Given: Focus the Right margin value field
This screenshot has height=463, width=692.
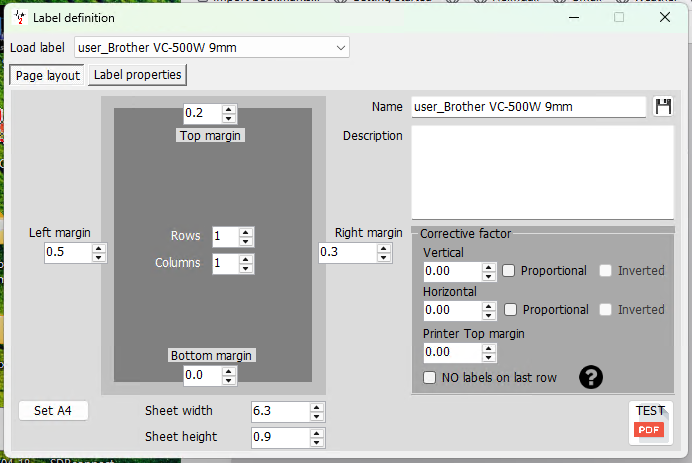Looking at the screenshot, I should pyautogui.click(x=348, y=252).
